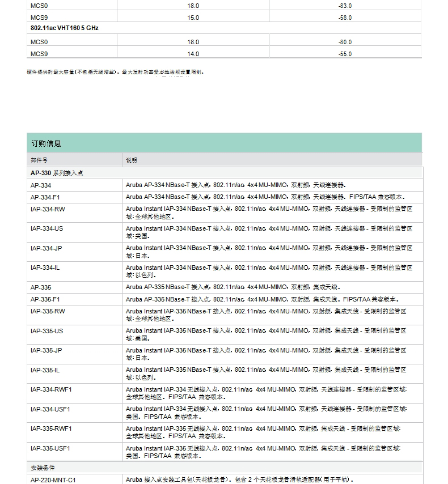Select the IAP-335-US part number
Image resolution: width=448 pixels, height=484 pixels.
tap(47, 331)
